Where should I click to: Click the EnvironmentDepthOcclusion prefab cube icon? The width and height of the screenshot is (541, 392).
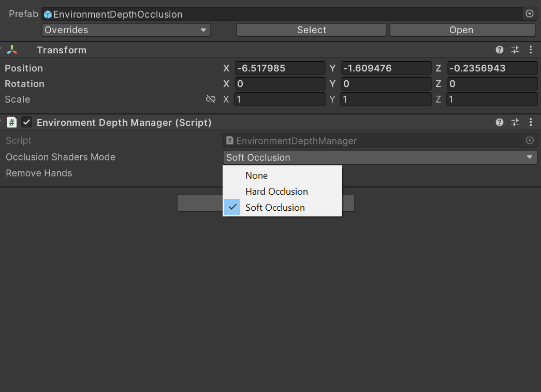click(x=48, y=14)
